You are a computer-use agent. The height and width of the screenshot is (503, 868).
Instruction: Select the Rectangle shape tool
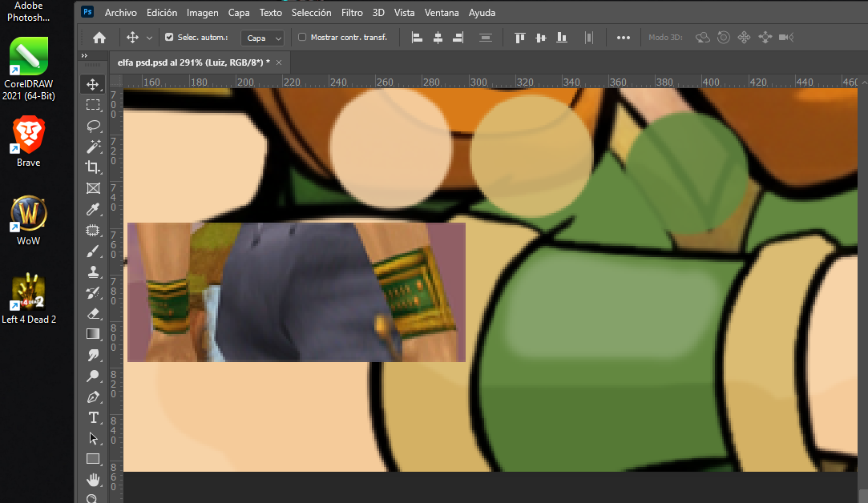(x=93, y=459)
